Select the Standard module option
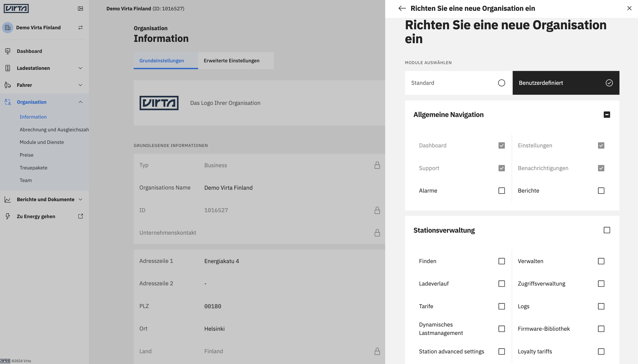 (x=459, y=83)
